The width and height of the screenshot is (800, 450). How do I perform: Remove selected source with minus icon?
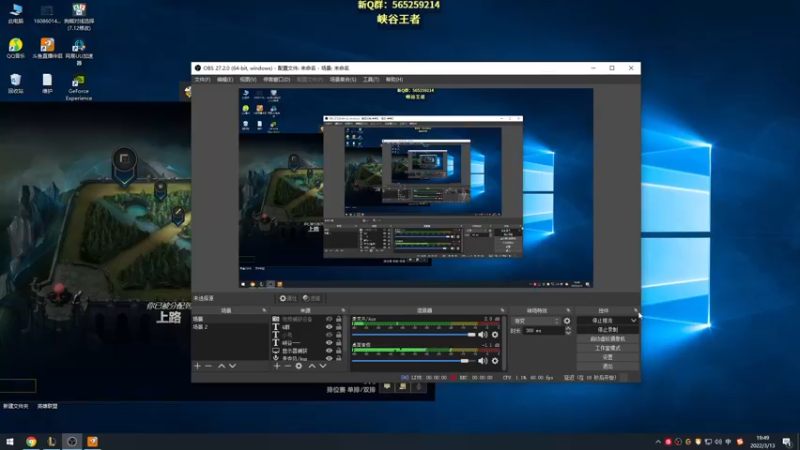(x=288, y=366)
